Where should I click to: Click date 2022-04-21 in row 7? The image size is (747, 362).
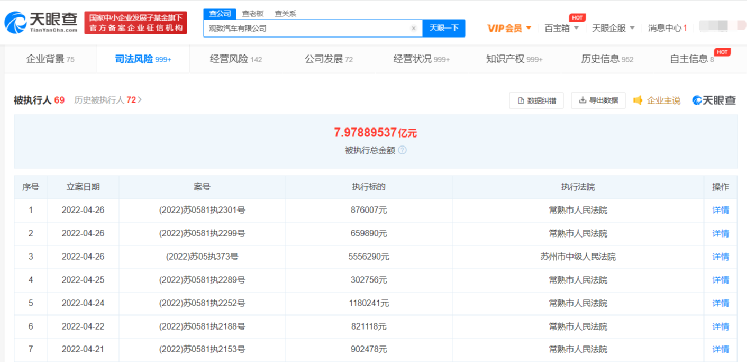coord(83,350)
